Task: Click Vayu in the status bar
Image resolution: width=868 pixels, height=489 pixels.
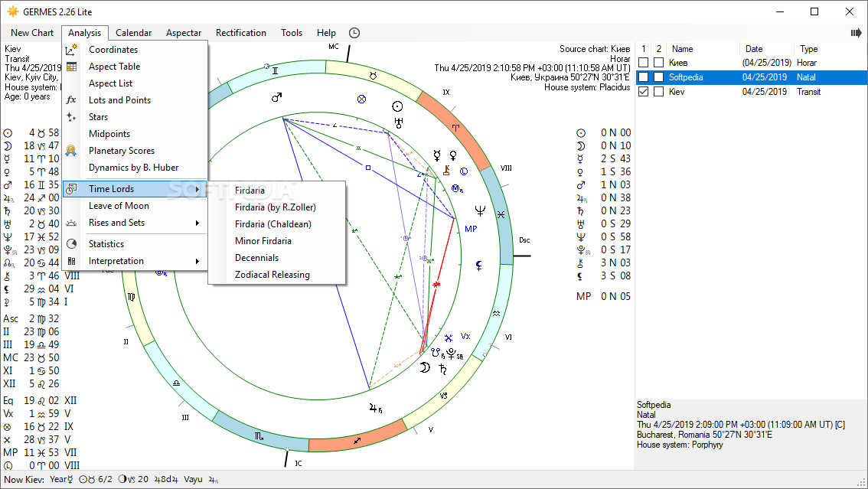Action: click(193, 480)
